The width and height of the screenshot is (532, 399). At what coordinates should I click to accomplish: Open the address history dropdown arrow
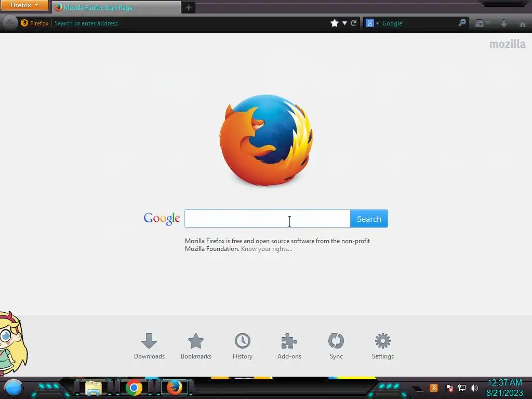344,23
